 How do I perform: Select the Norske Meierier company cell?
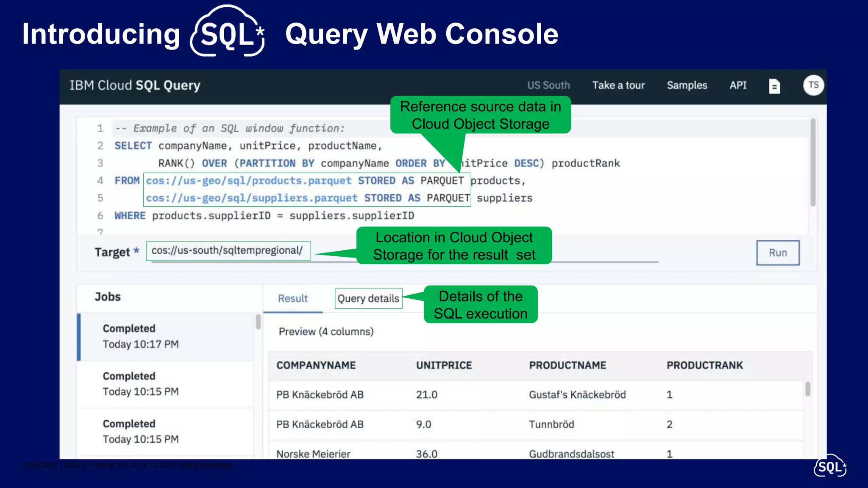(x=313, y=454)
